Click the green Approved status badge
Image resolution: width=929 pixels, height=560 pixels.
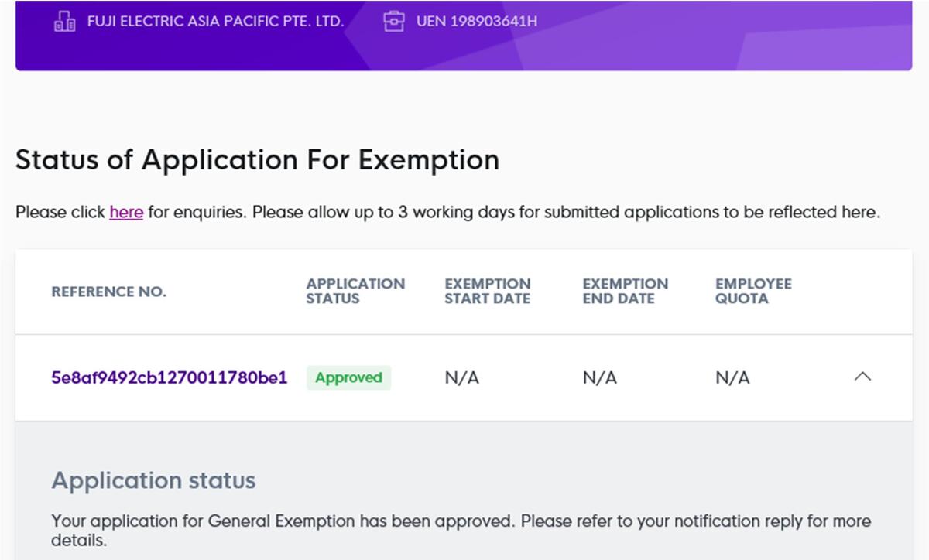(348, 377)
